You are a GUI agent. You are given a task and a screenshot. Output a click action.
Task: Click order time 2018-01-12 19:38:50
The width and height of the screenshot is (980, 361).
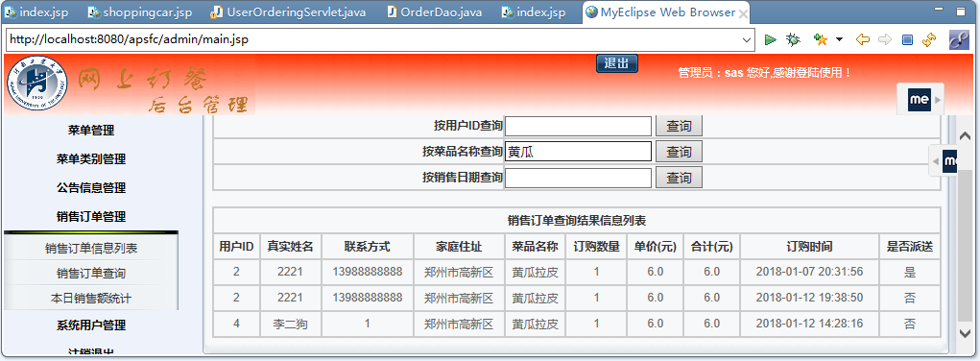coord(809,298)
